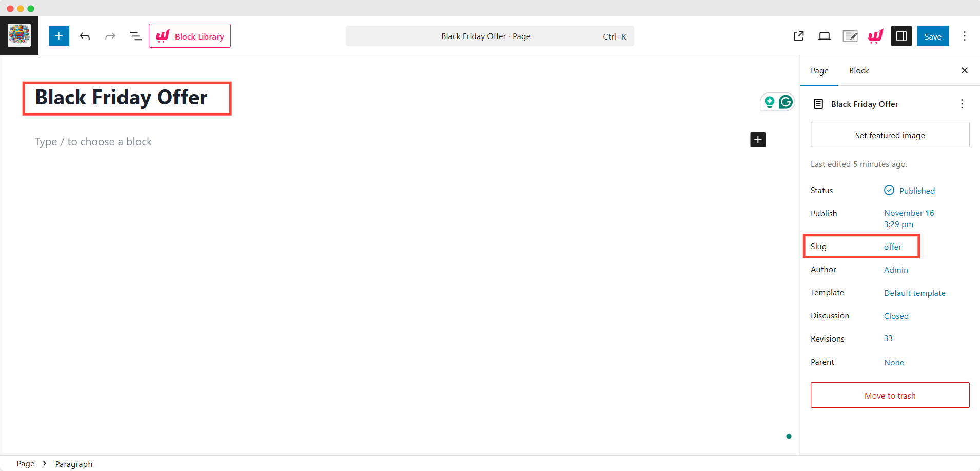
Task: Open the command palette search bar
Action: pyautogui.click(x=489, y=36)
